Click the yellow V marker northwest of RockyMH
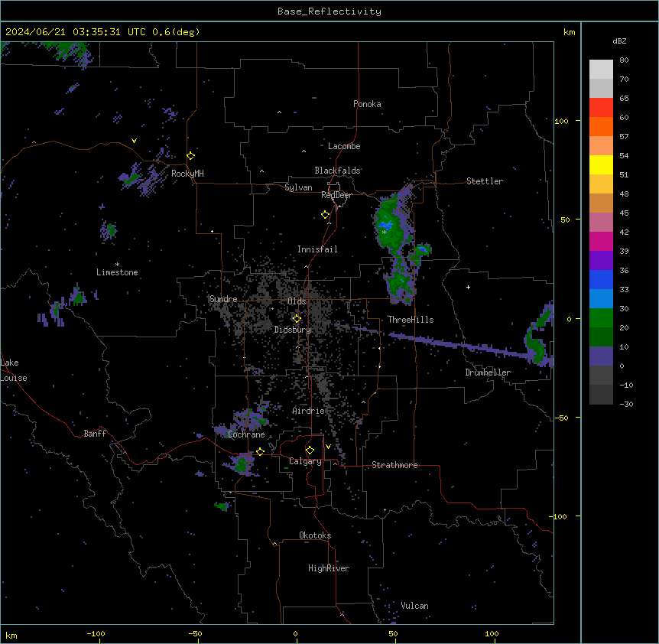Screen dimensions: 659x644 coord(134,141)
